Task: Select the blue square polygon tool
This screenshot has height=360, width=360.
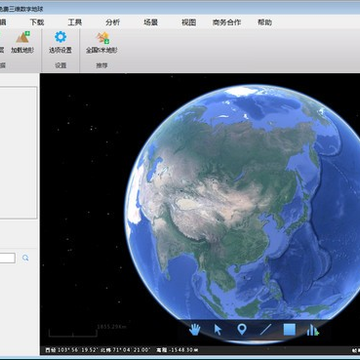Action: point(289,330)
